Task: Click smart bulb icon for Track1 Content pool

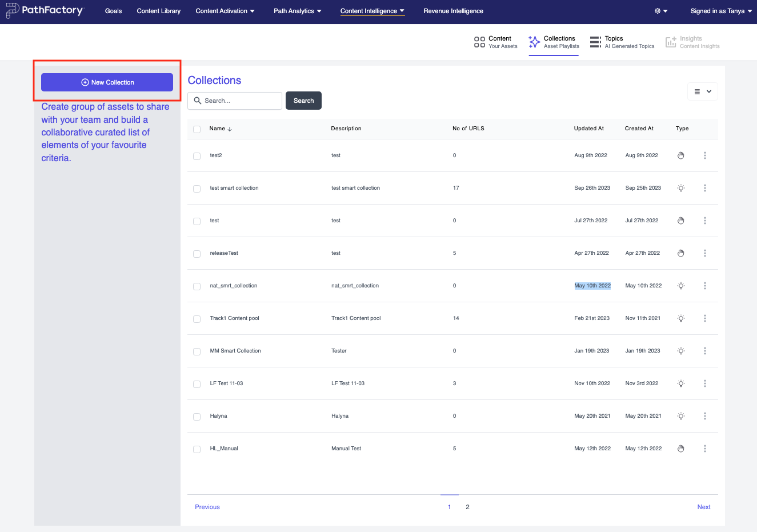Action: 680,318
